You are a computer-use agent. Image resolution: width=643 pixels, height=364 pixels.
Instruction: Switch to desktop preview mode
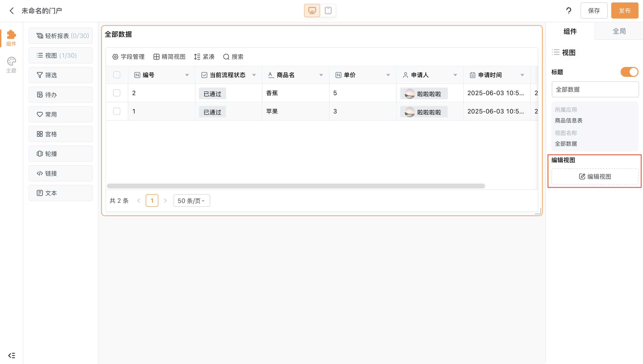[312, 10]
